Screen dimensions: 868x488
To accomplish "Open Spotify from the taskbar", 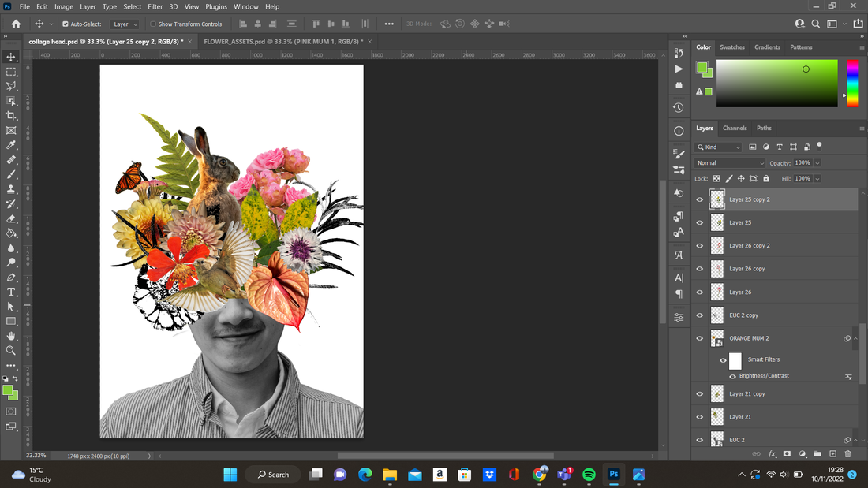I will [589, 475].
